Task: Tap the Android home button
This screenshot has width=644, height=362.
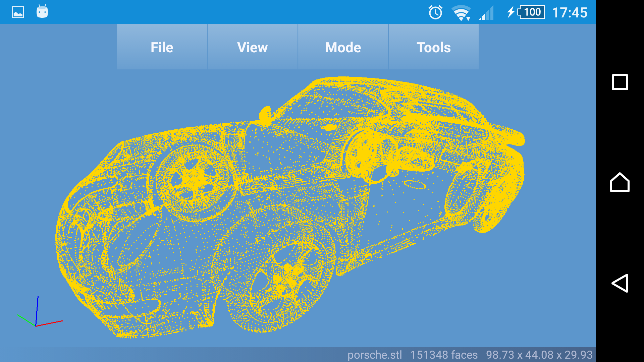Action: pyautogui.click(x=620, y=183)
